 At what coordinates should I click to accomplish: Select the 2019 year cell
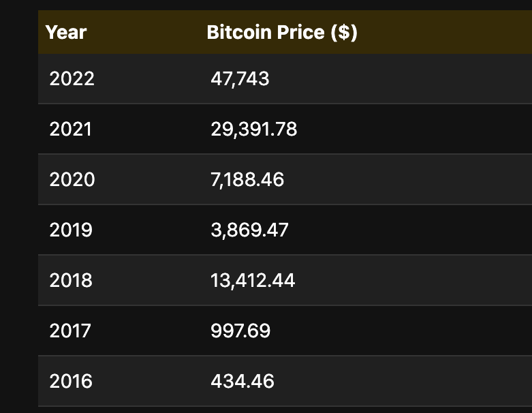(71, 230)
